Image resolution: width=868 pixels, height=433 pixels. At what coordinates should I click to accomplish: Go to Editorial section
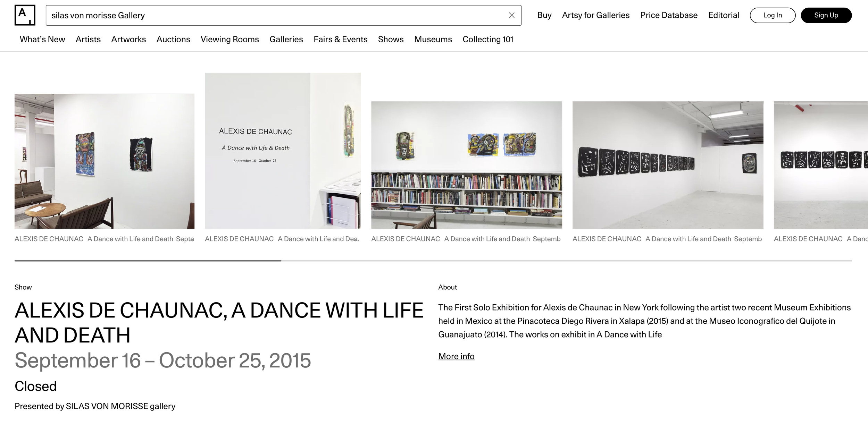(x=724, y=15)
